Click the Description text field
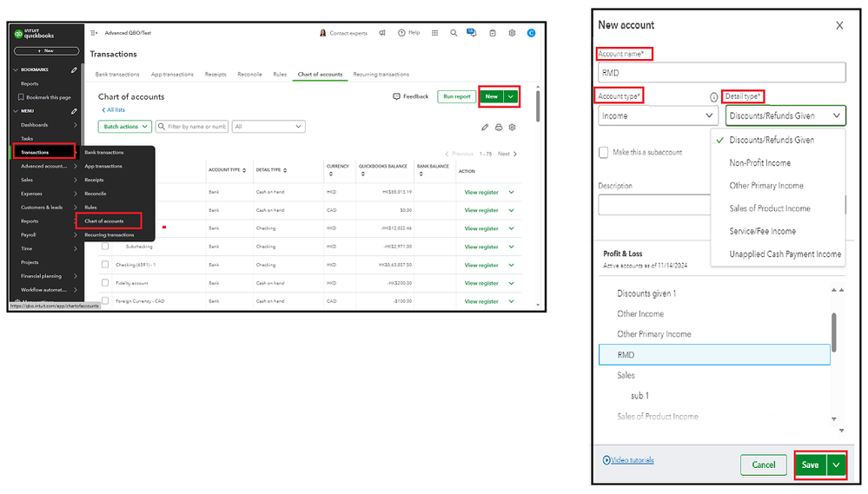This screenshot has width=868, height=494. pyautogui.click(x=654, y=205)
